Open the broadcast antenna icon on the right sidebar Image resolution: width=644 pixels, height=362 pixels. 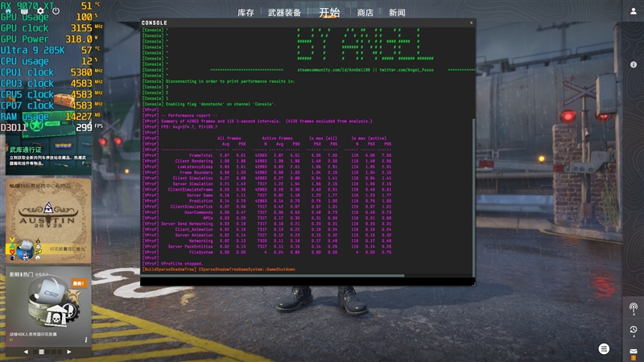(634, 308)
